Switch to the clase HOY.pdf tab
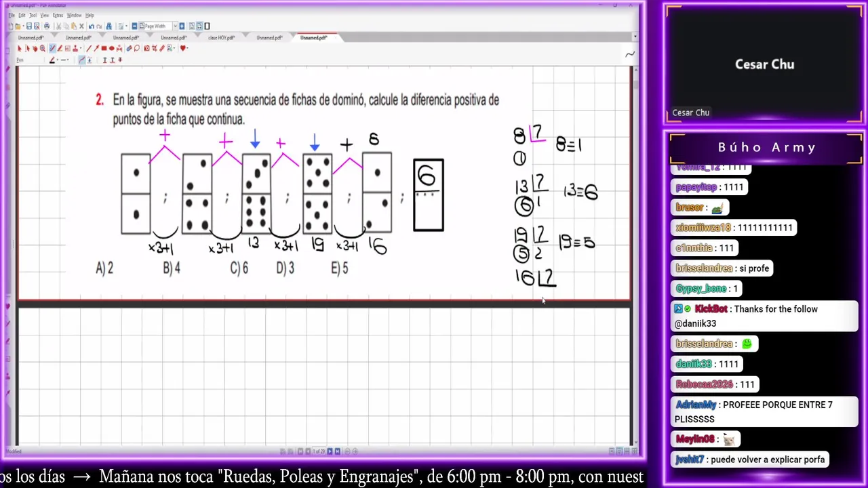This screenshot has height=488, width=868. (222, 38)
